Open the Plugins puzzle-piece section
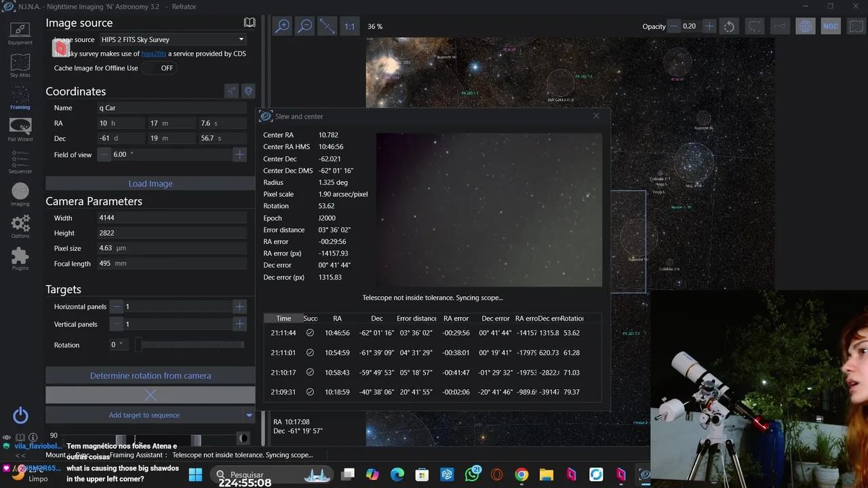Image resolution: width=868 pixels, height=488 pixels. click(x=20, y=258)
